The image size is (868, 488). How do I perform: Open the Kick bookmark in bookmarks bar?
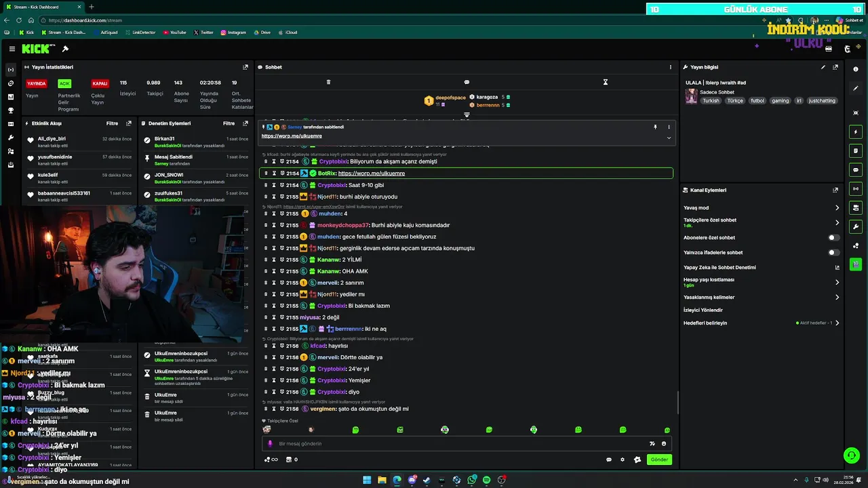point(26,33)
